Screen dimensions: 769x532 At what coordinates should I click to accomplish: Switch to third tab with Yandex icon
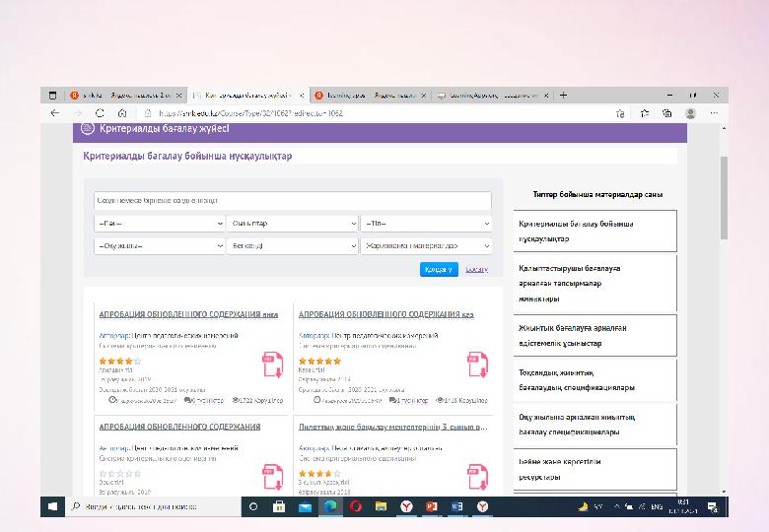click(371, 95)
